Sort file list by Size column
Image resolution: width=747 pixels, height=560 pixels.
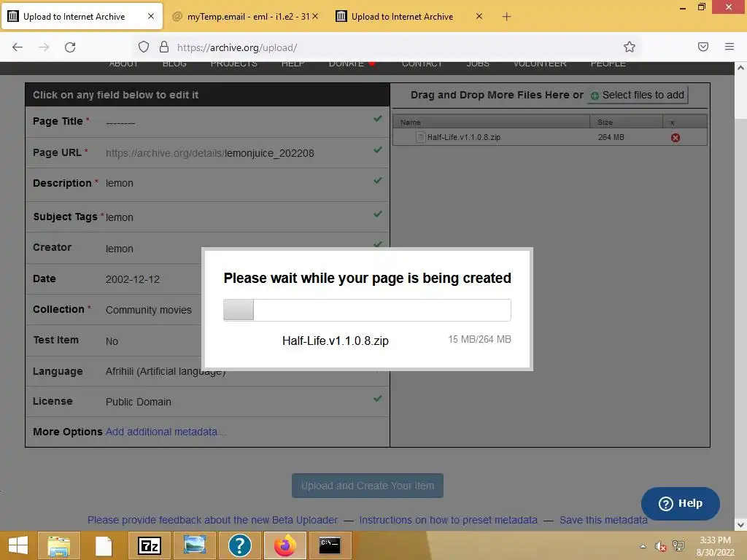click(626, 122)
